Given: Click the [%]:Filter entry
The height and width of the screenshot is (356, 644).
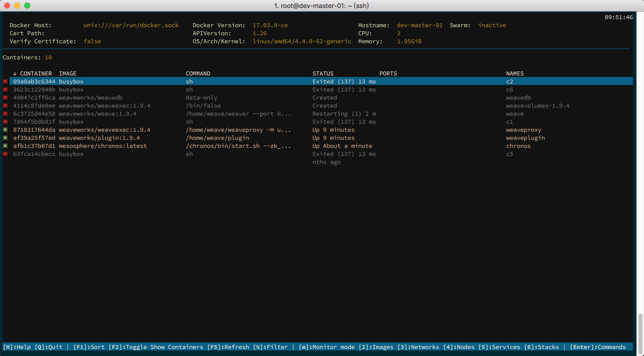Looking at the screenshot, I should pyautogui.click(x=270, y=347).
